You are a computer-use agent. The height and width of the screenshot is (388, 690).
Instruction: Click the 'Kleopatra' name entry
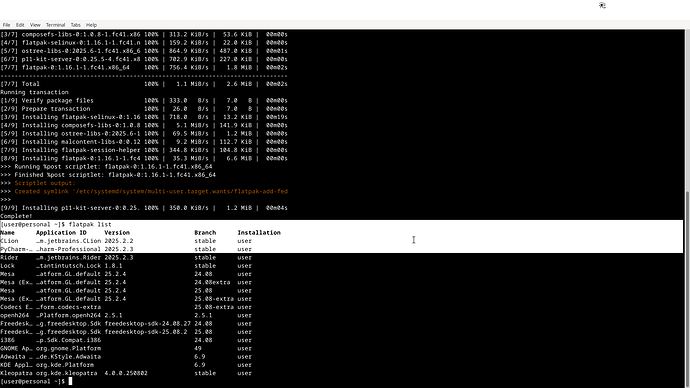click(16, 373)
